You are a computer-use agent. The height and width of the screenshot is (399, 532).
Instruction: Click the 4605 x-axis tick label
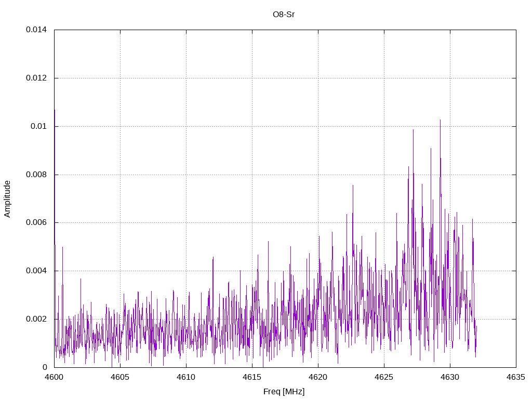coord(120,377)
